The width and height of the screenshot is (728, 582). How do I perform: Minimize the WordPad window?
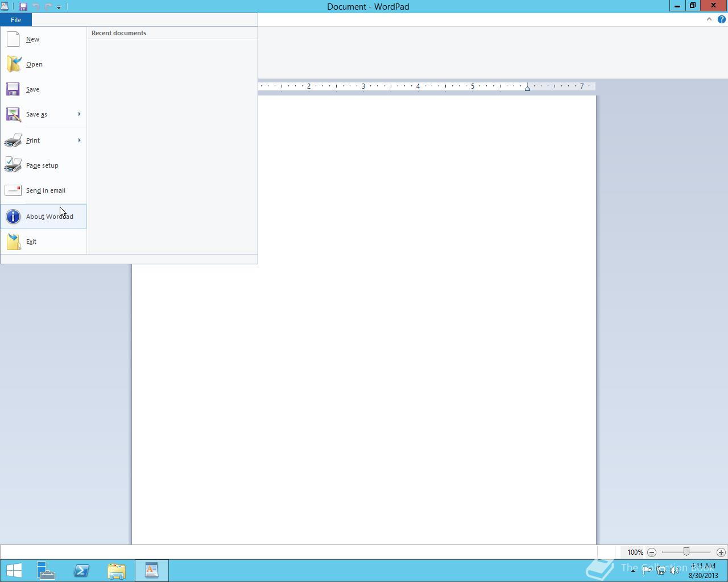click(x=677, y=6)
